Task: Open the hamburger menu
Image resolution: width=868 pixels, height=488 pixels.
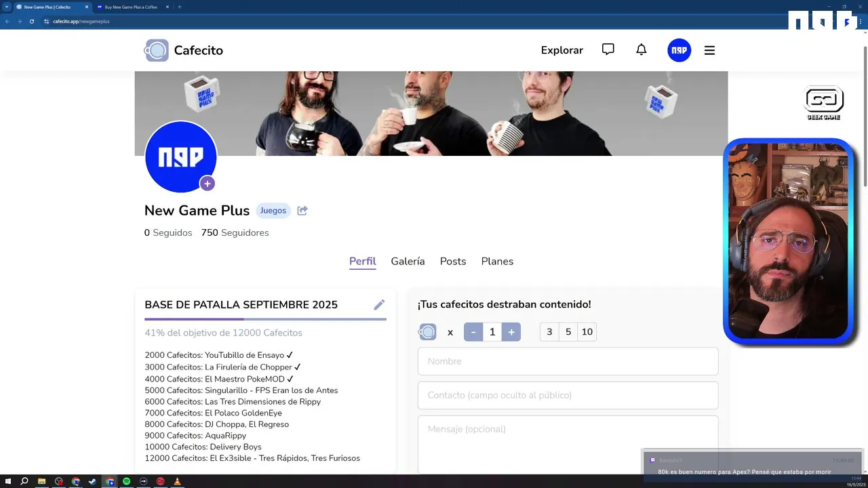Action: 709,50
